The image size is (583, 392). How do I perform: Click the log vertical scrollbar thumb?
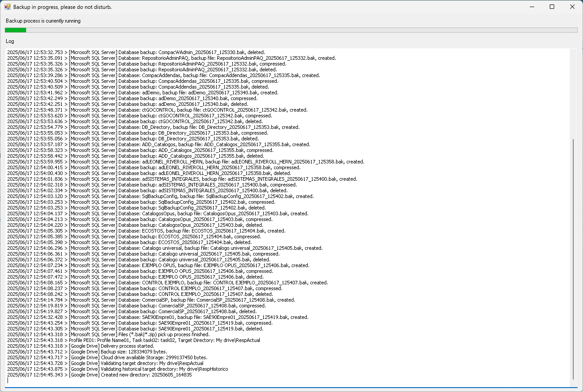[x=573, y=259]
